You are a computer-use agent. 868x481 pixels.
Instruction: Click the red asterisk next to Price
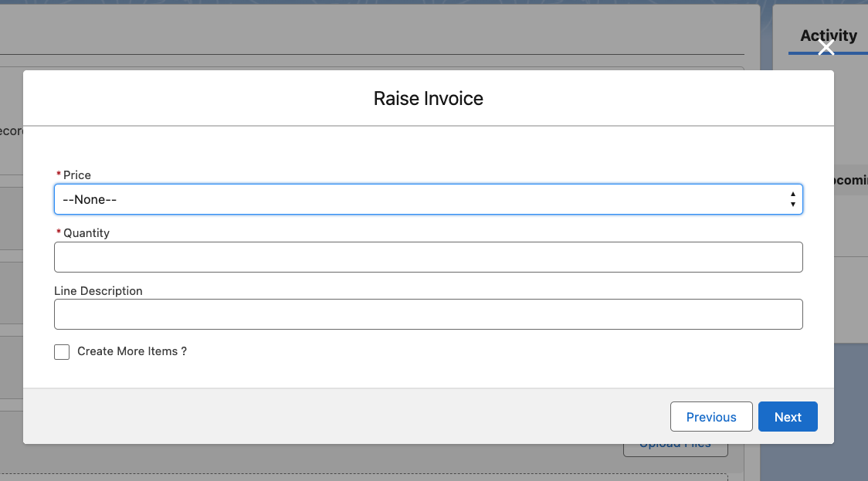click(x=59, y=176)
